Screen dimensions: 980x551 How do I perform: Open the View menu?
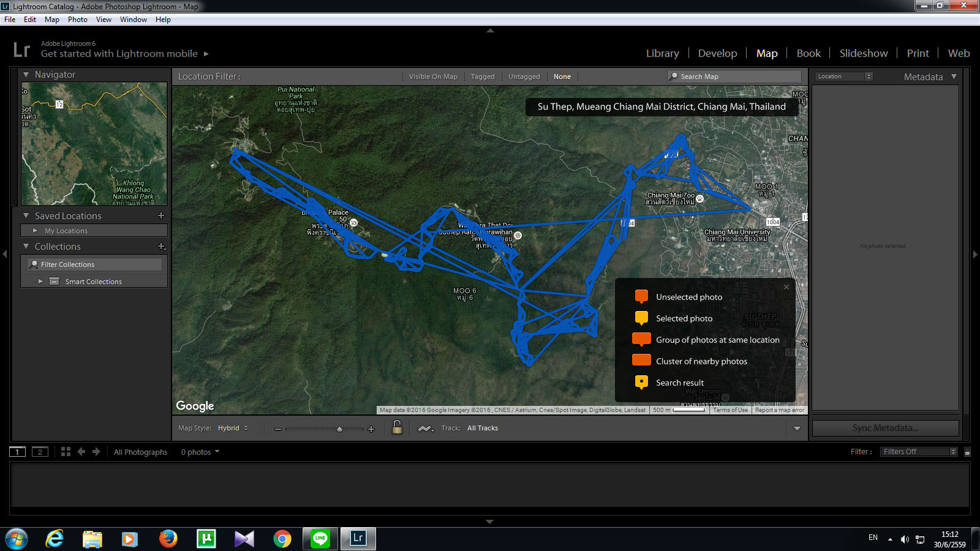(104, 20)
